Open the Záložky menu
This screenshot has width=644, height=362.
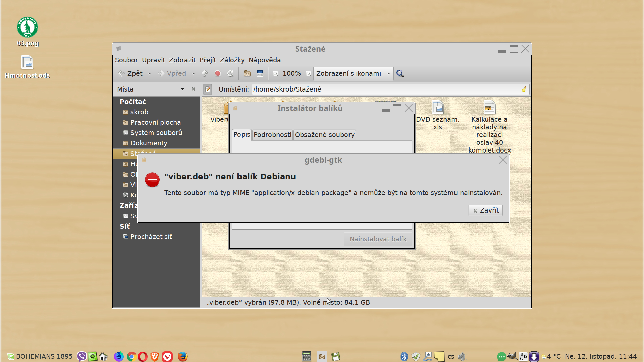[232, 60]
